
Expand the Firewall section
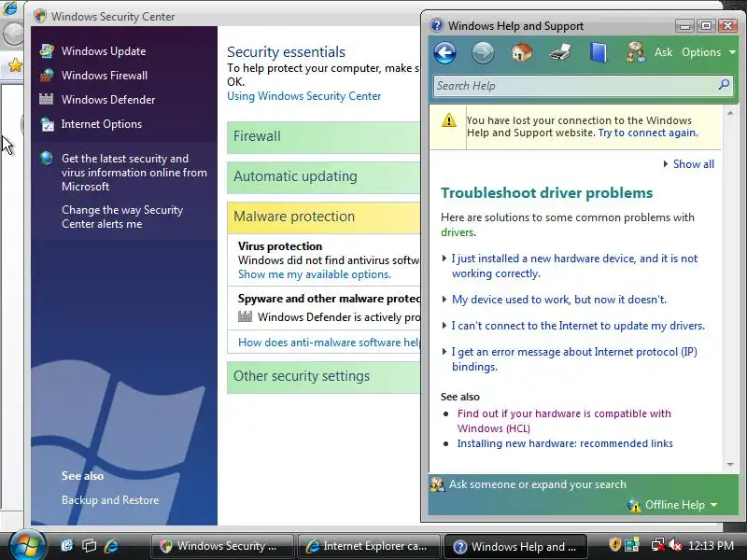pos(323,136)
